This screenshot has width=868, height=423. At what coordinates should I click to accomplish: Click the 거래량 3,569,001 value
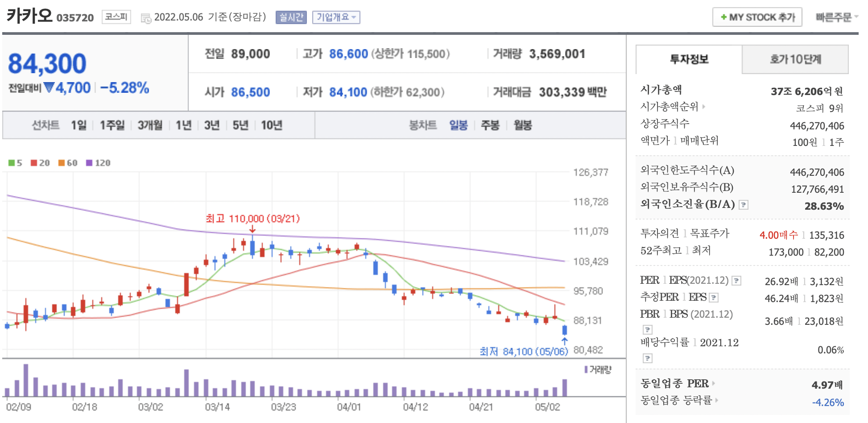pyautogui.click(x=557, y=54)
